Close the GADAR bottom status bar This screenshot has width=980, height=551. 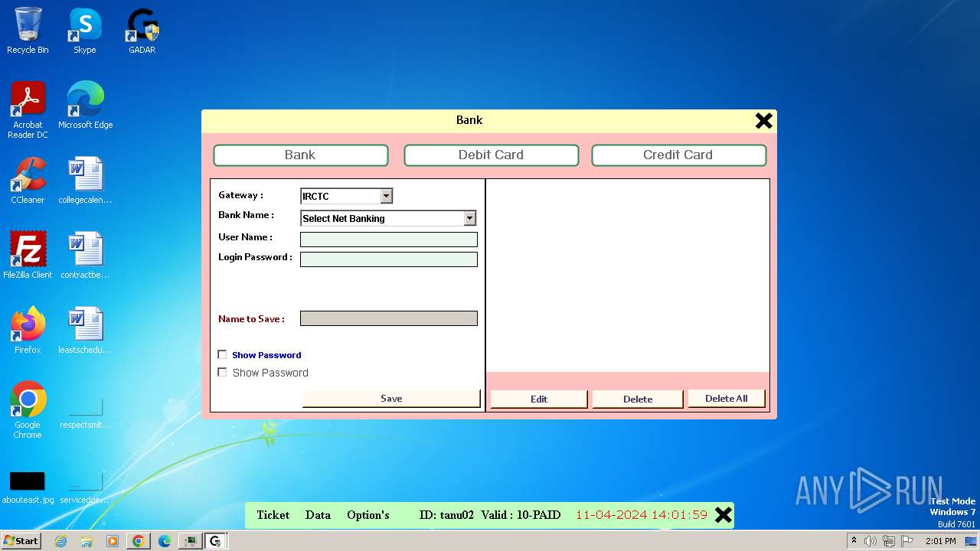click(724, 515)
